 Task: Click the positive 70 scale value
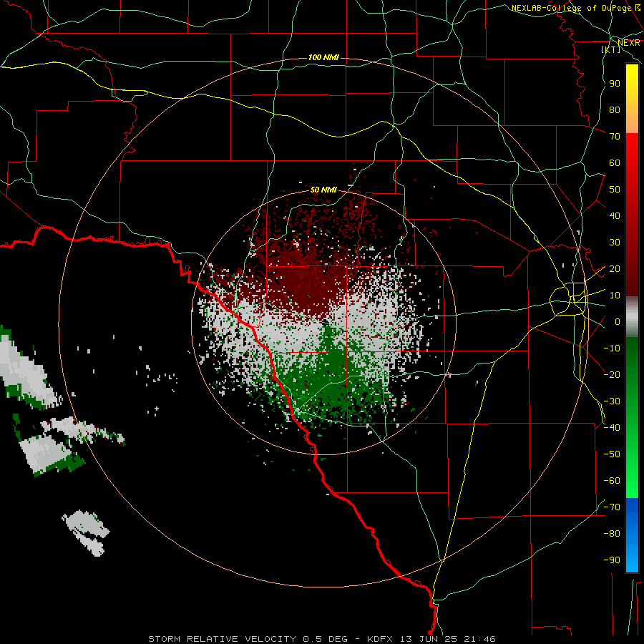pos(615,137)
